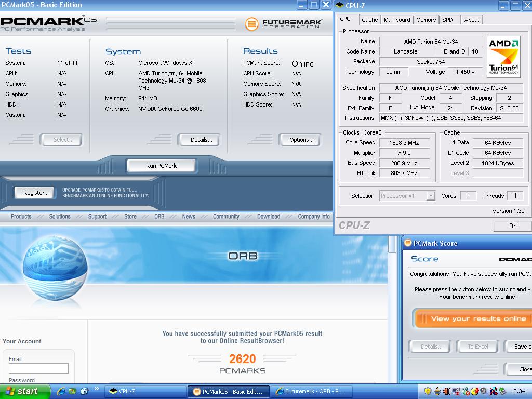
Task: Click the blue ORB globe image
Action: tap(55, 268)
